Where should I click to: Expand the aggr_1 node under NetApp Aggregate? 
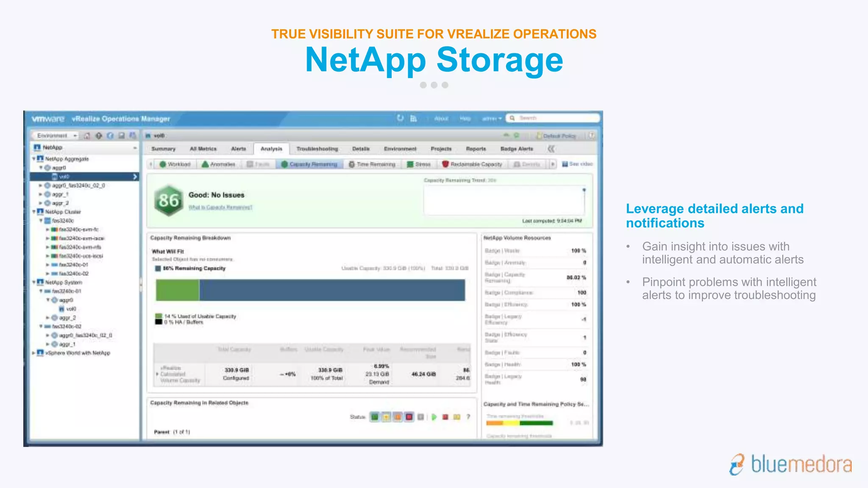[x=41, y=194]
